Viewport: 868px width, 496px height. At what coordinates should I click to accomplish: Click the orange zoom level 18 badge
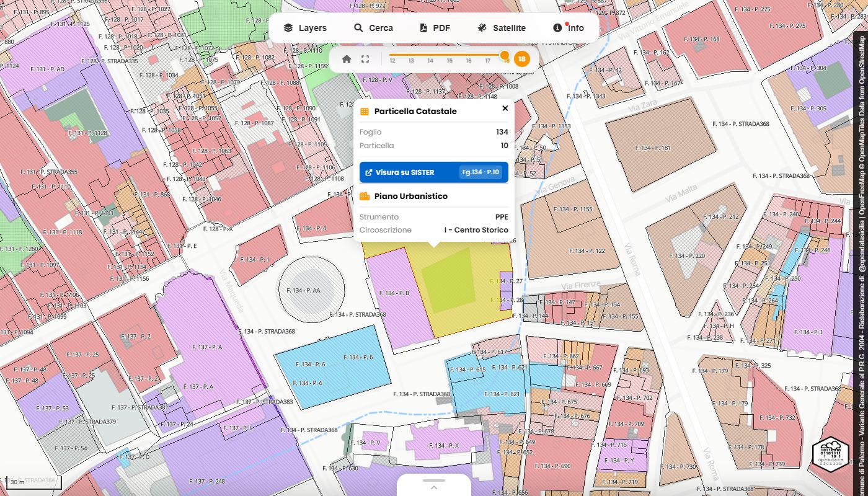[x=522, y=60]
